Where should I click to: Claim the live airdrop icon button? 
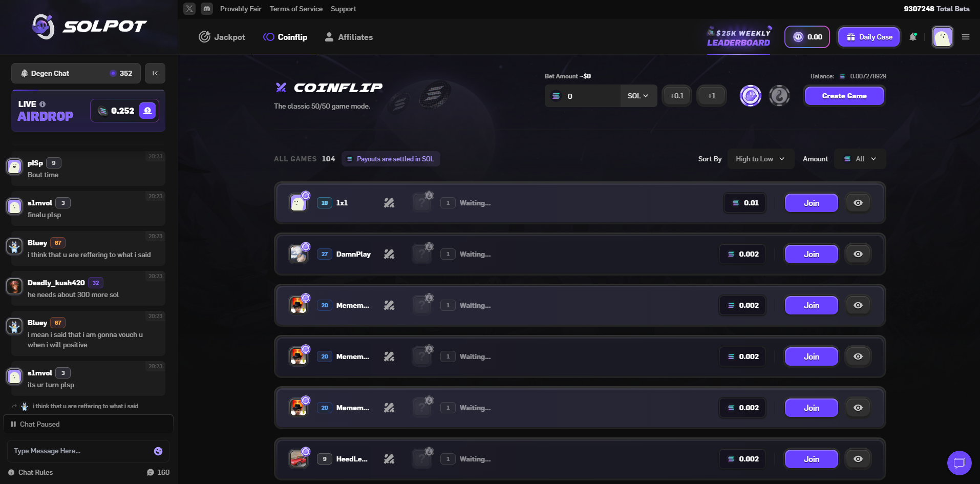(147, 111)
